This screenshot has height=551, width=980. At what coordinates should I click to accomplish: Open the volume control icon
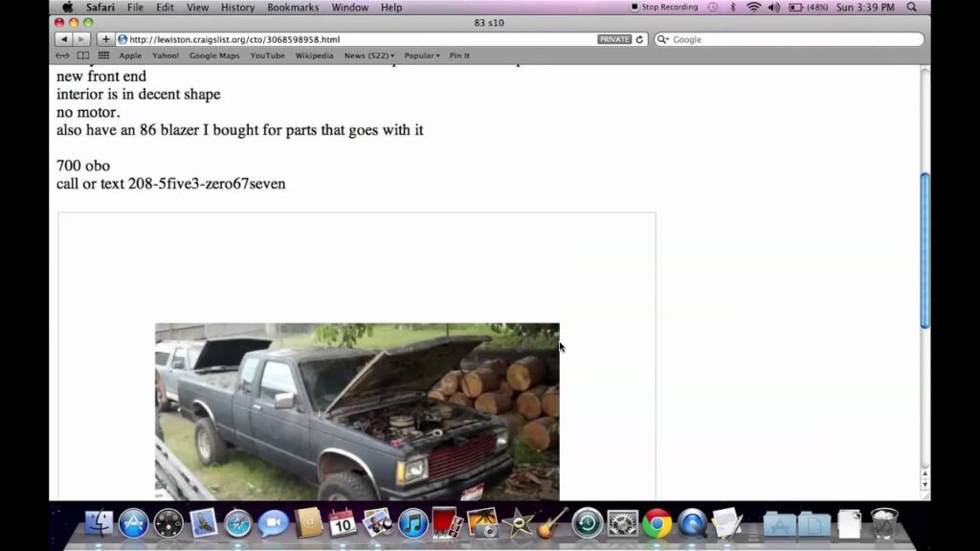click(773, 8)
